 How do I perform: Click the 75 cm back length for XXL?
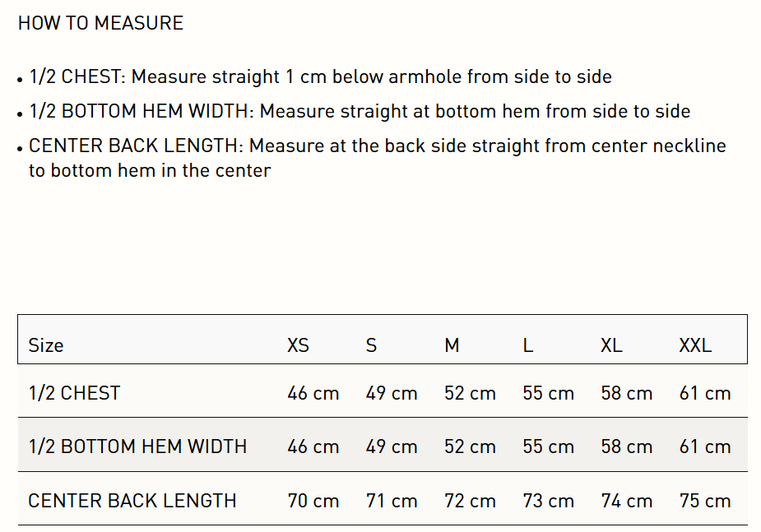pos(705,501)
